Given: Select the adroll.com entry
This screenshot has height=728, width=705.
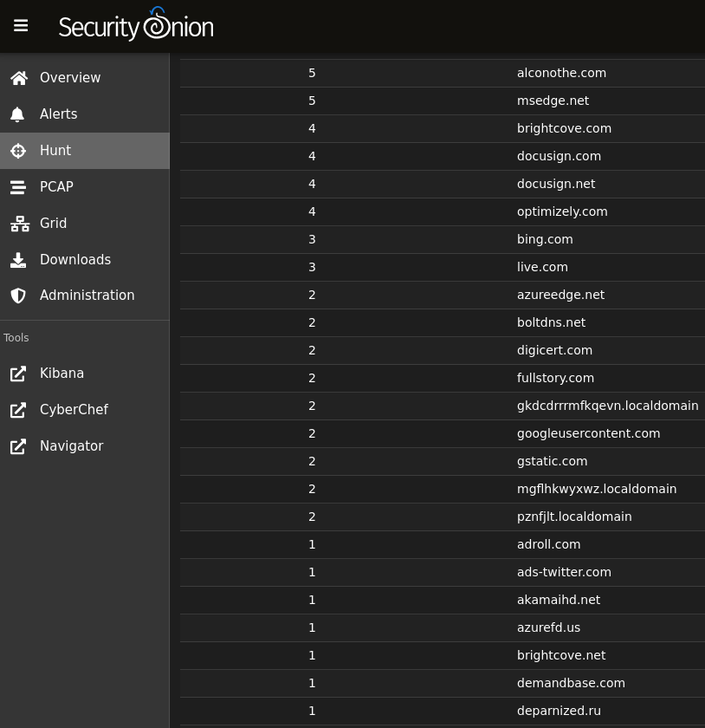Looking at the screenshot, I should [548, 544].
